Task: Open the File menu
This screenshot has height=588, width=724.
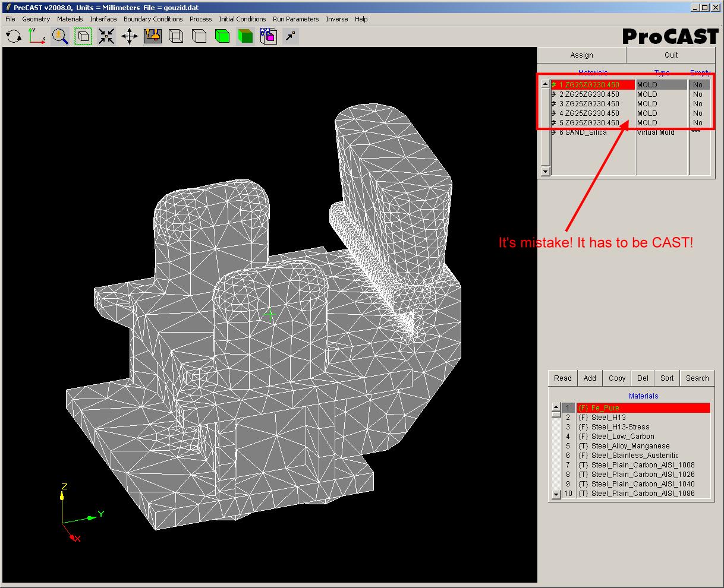Action: (x=10, y=19)
